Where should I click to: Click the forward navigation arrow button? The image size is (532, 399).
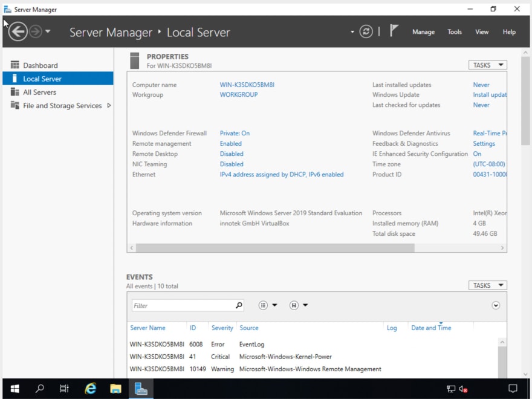(36, 31)
